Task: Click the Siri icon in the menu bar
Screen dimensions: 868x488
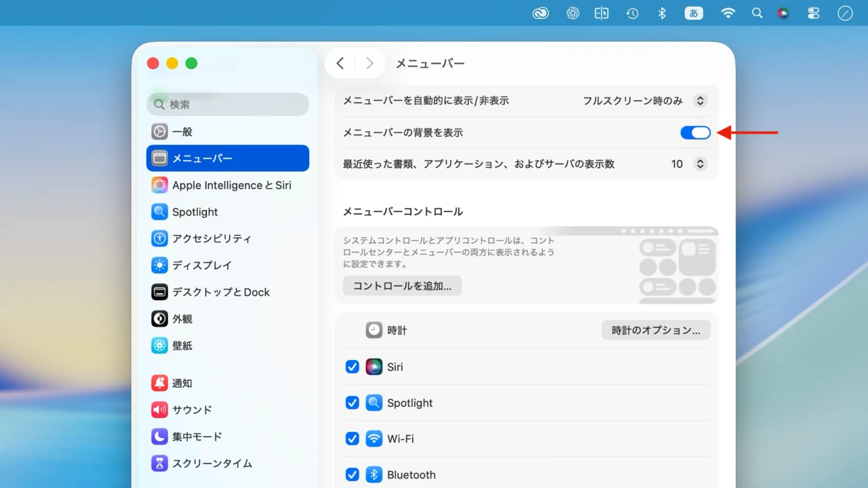Action: click(783, 13)
